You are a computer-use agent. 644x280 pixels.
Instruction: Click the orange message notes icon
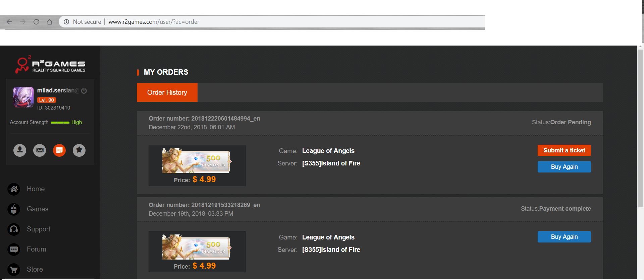pos(59,150)
